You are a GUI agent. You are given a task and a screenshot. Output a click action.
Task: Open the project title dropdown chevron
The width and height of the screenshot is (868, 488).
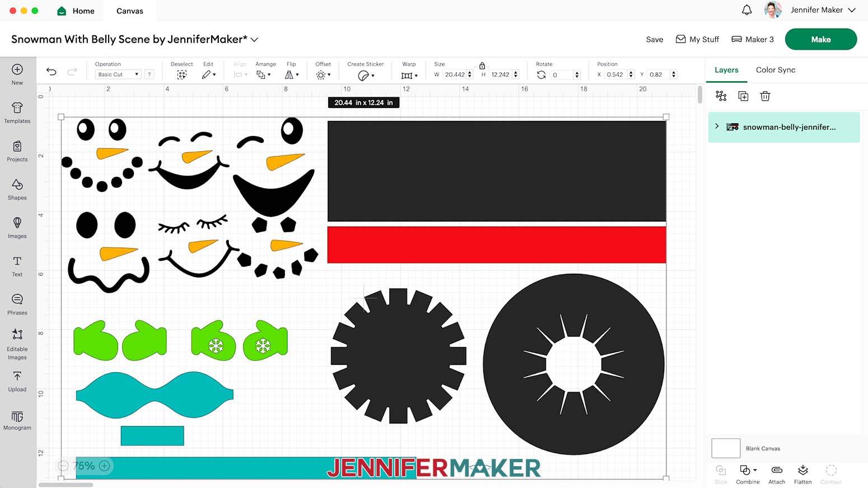tap(254, 40)
